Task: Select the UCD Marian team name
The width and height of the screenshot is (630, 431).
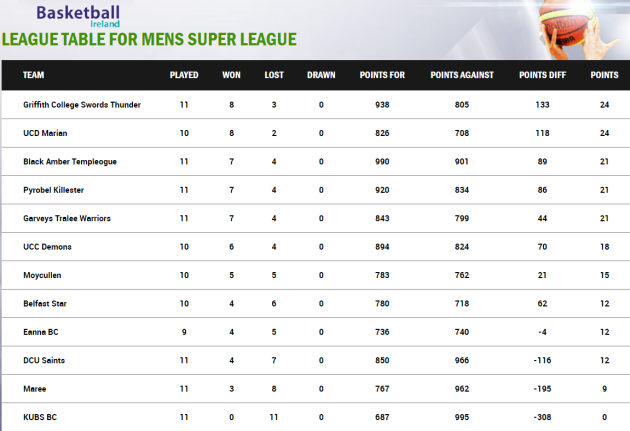Action: [x=45, y=133]
